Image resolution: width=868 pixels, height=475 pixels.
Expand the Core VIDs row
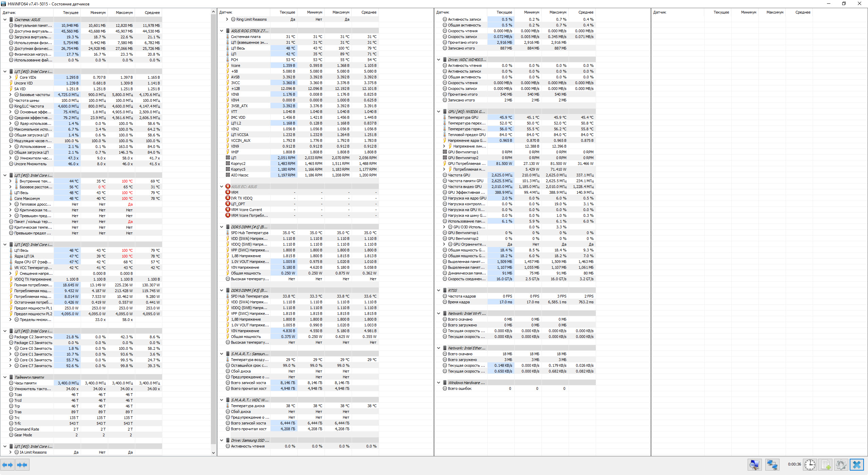point(11,77)
